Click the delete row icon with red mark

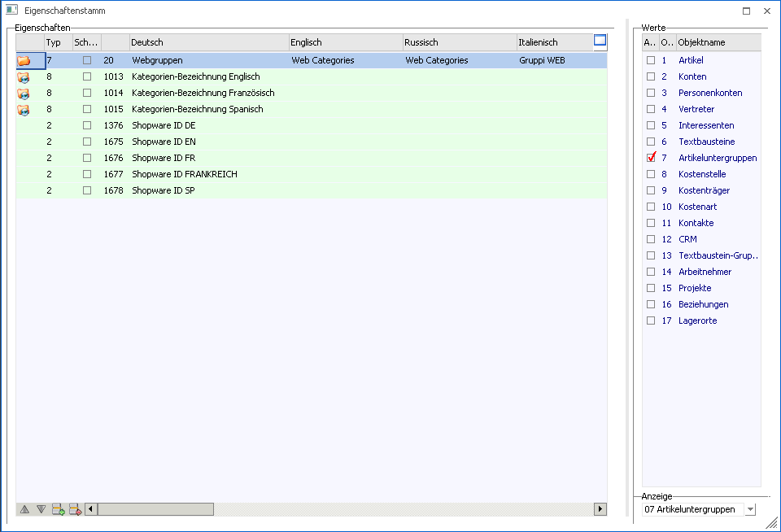click(74, 509)
